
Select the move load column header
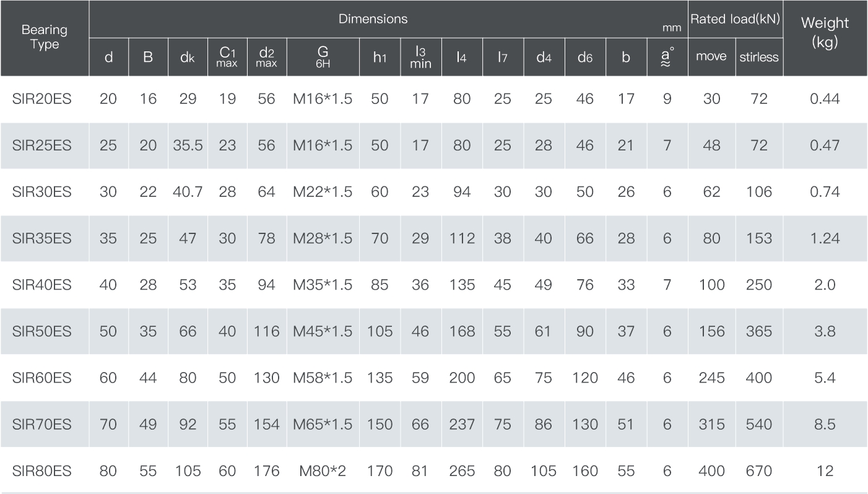(711, 57)
